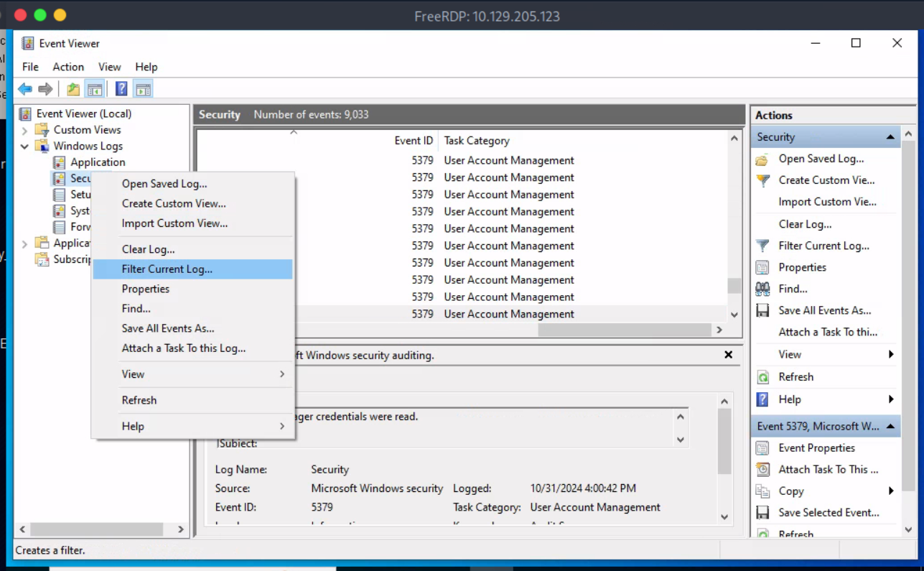The image size is (924, 571).
Task: Click the Save All Events As disk icon
Action: [x=762, y=310]
